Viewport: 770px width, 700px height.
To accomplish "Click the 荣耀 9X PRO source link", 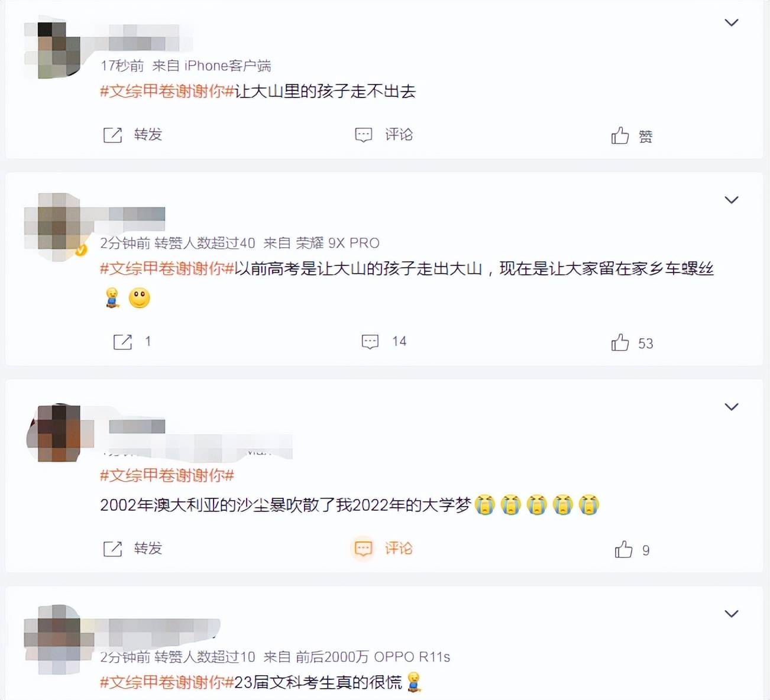I will (x=337, y=243).
